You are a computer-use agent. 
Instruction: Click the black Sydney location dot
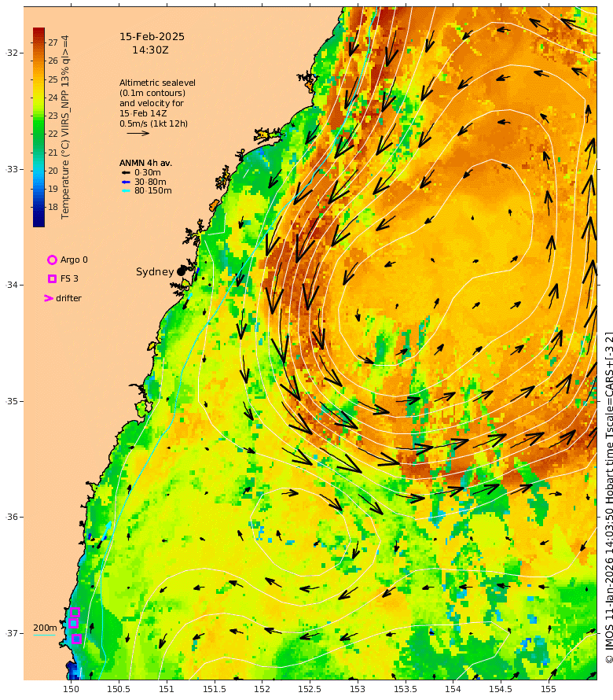pyautogui.click(x=181, y=271)
